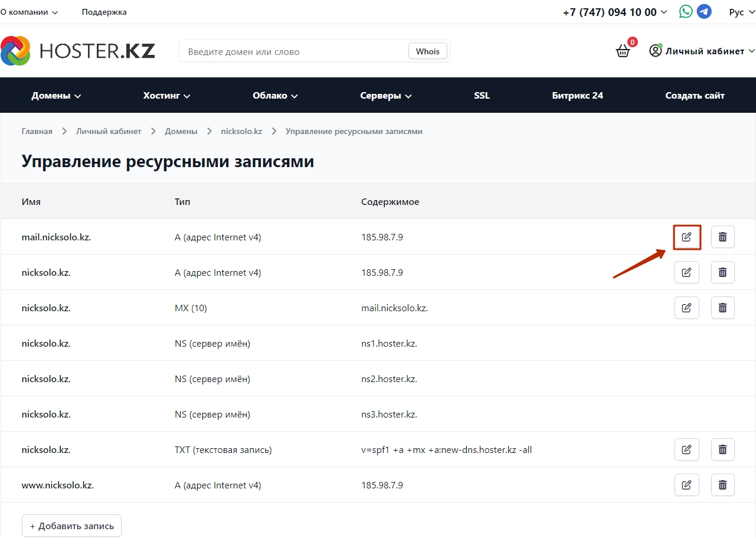The image size is (756, 538).
Task: Go to Домены breadcrumb
Action: 181,131
